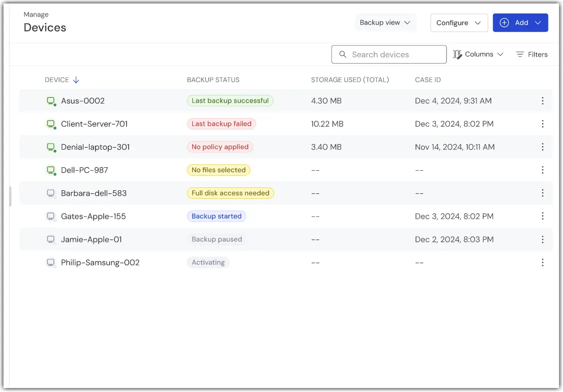Click the Manage breadcrumb label

click(36, 15)
